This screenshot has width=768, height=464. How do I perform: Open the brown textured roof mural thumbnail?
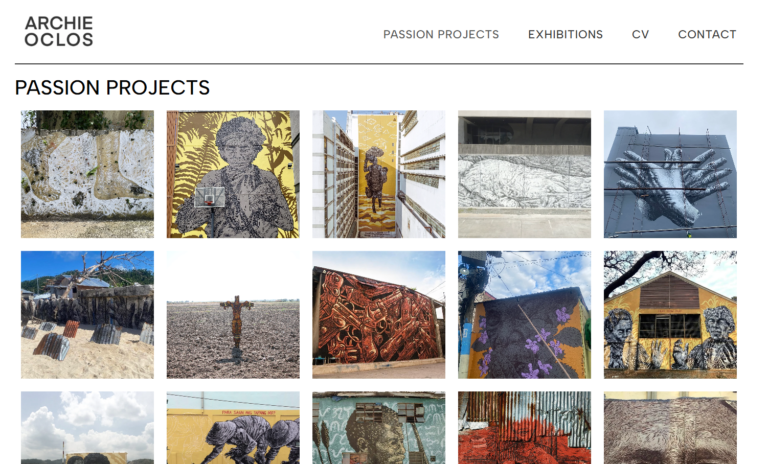coord(670,428)
